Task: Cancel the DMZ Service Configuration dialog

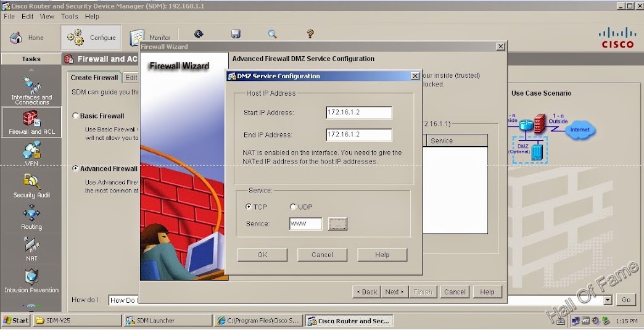Action: coord(323,255)
